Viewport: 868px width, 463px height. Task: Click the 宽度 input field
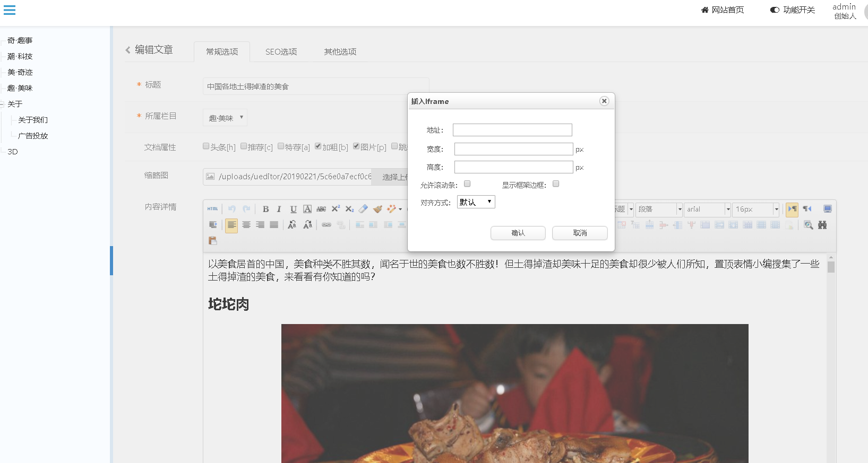pyautogui.click(x=514, y=149)
